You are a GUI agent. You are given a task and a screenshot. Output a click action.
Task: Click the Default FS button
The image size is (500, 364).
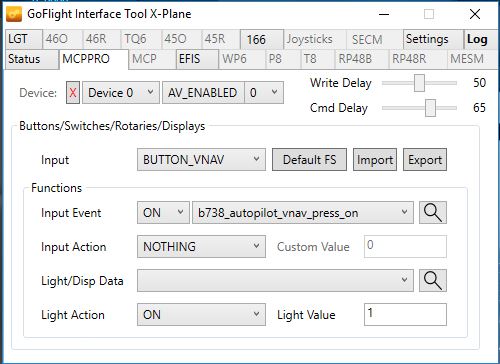[x=309, y=160]
